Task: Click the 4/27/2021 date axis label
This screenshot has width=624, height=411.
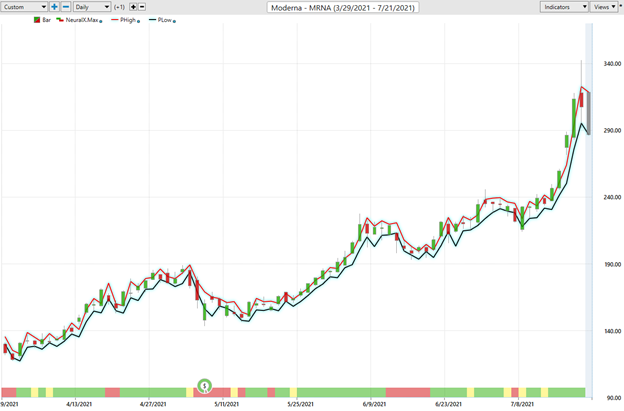Action: [x=153, y=404]
